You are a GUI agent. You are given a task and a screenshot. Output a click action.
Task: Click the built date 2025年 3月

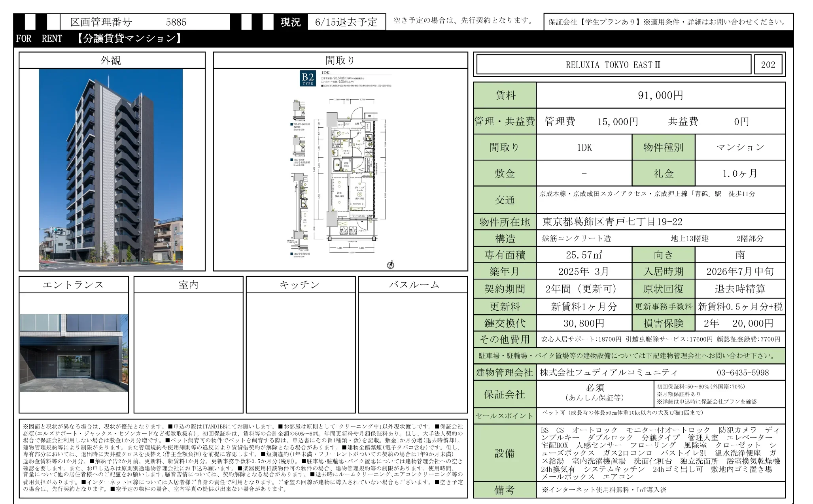click(x=584, y=272)
